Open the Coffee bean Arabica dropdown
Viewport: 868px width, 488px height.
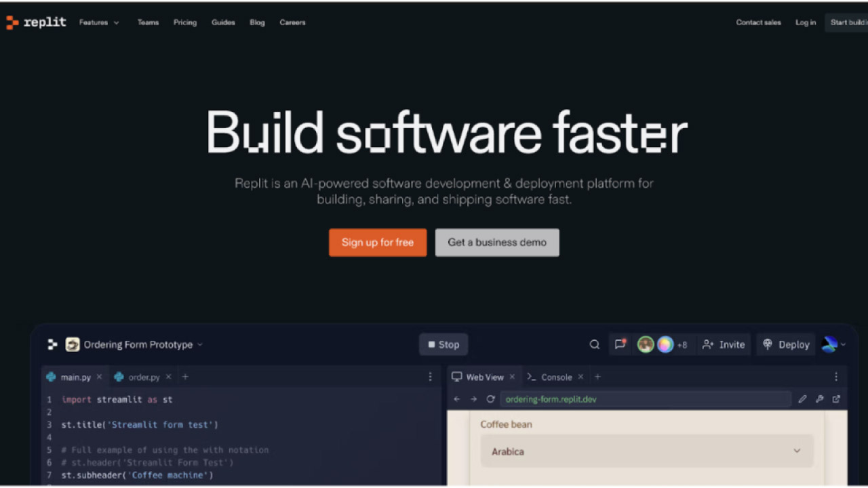pos(647,451)
